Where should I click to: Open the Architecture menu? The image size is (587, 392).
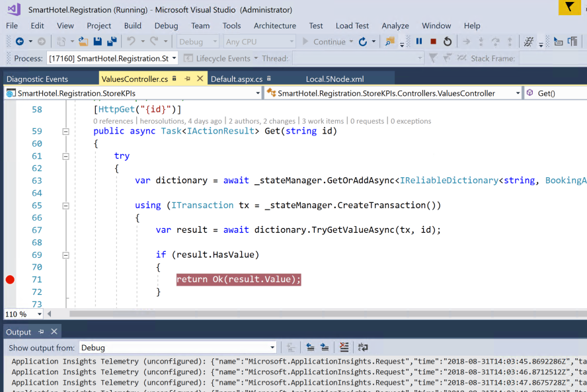click(x=275, y=26)
